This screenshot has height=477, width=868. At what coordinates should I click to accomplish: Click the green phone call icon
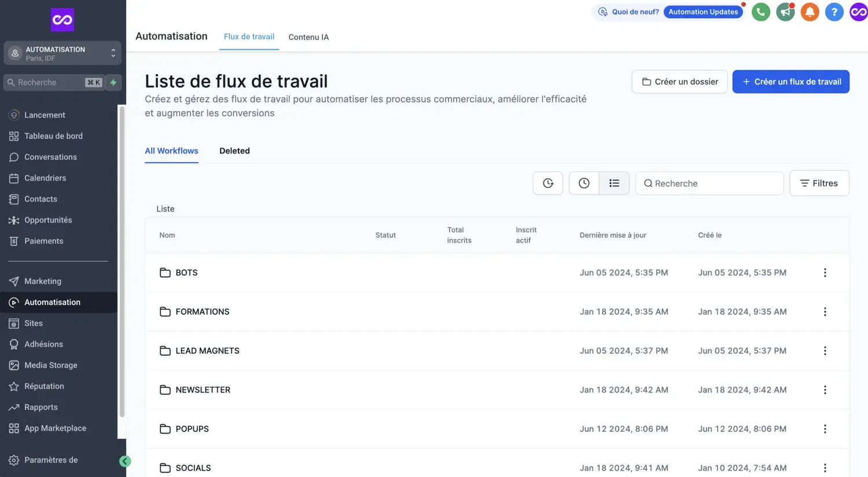761,12
